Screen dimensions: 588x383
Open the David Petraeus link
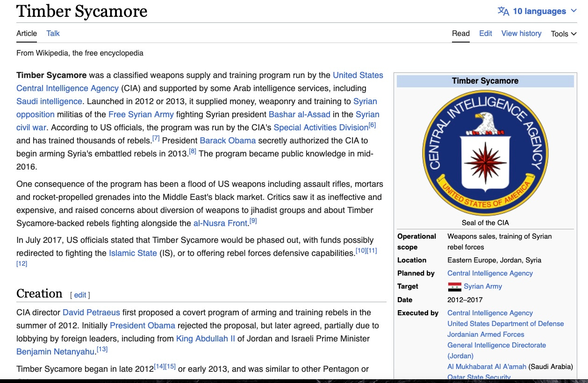(91, 312)
